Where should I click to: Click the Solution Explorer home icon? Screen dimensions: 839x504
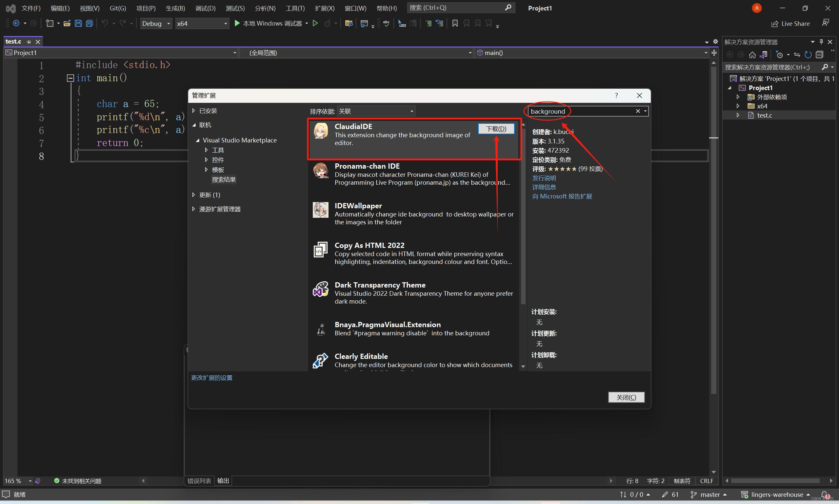tap(753, 54)
